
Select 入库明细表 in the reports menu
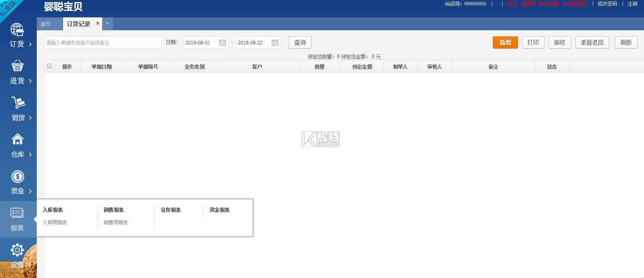coord(55,222)
